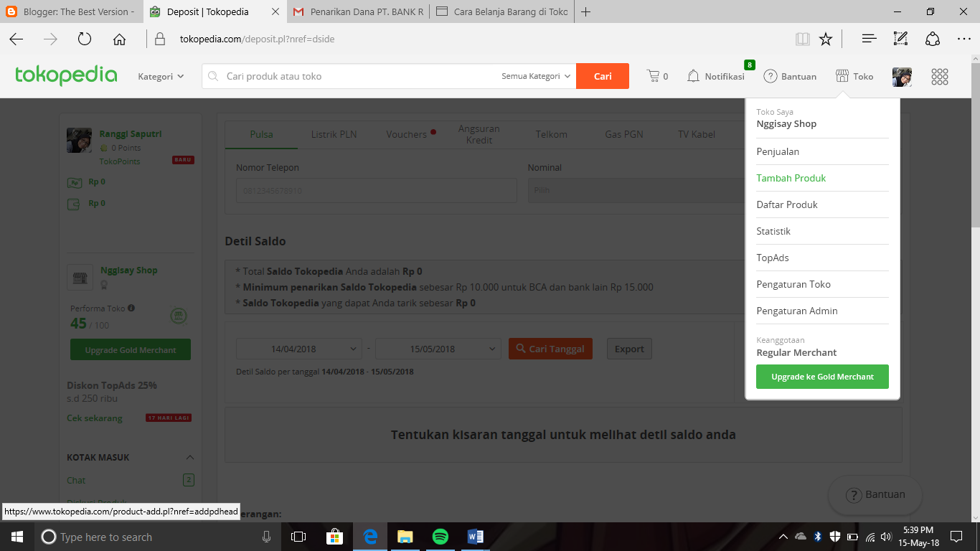Open the start date 14/04/2018 dropdown
This screenshot has height=551, width=980.
[x=299, y=349]
